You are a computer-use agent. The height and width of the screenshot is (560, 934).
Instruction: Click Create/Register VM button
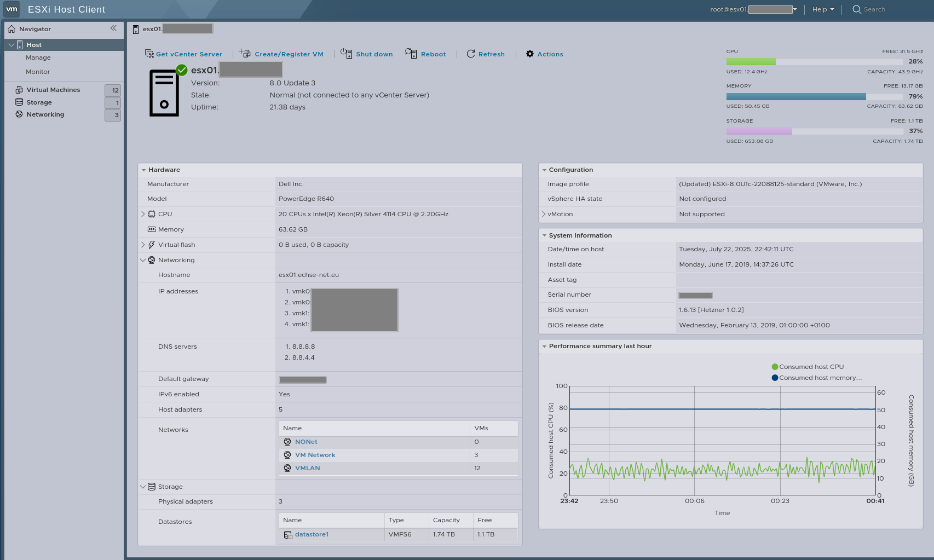(281, 54)
